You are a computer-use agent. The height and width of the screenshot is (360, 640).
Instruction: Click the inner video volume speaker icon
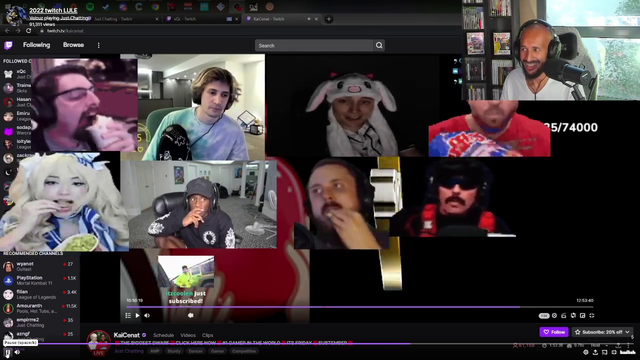pyautogui.click(x=147, y=316)
